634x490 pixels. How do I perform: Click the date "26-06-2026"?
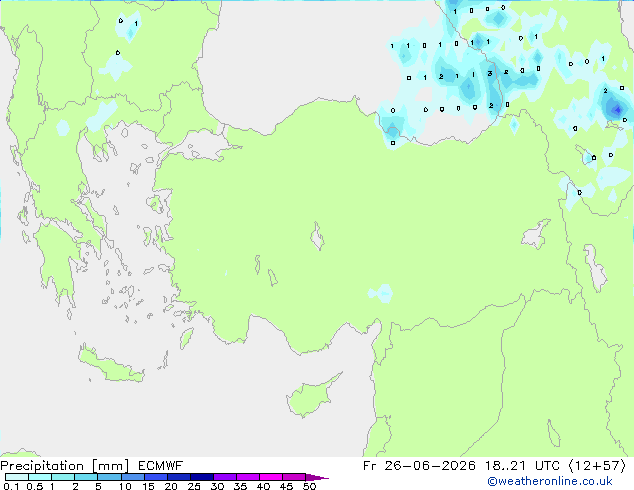[430, 466]
